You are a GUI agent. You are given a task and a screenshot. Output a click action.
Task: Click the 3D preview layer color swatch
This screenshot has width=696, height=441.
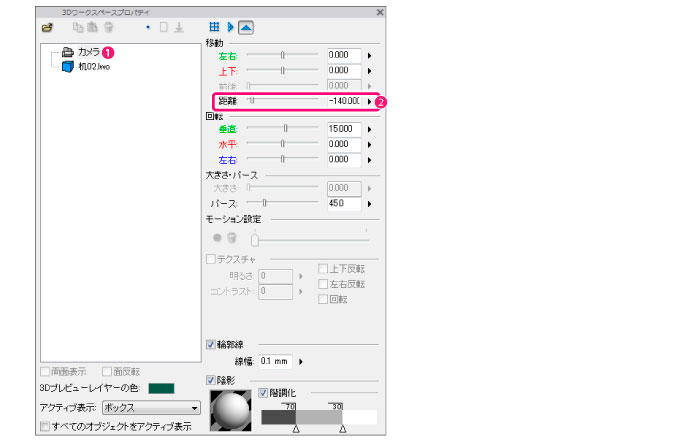pos(161,388)
